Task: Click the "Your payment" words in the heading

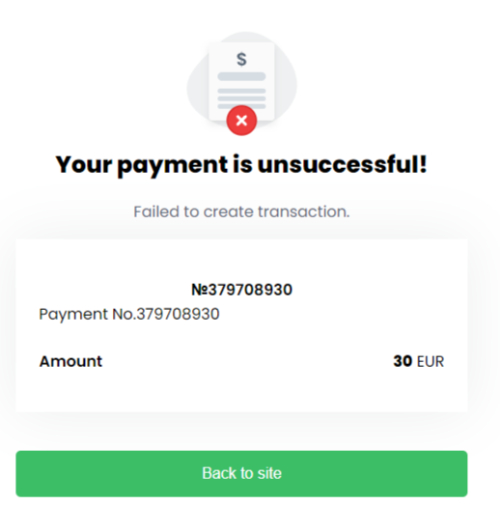Action: coord(142,165)
